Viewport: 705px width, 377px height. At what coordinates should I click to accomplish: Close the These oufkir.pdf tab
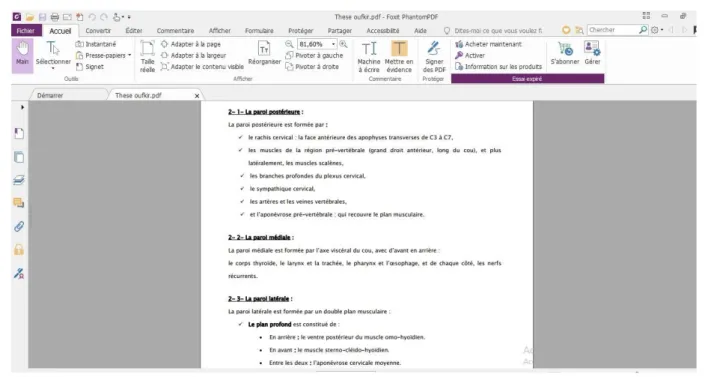pos(196,95)
